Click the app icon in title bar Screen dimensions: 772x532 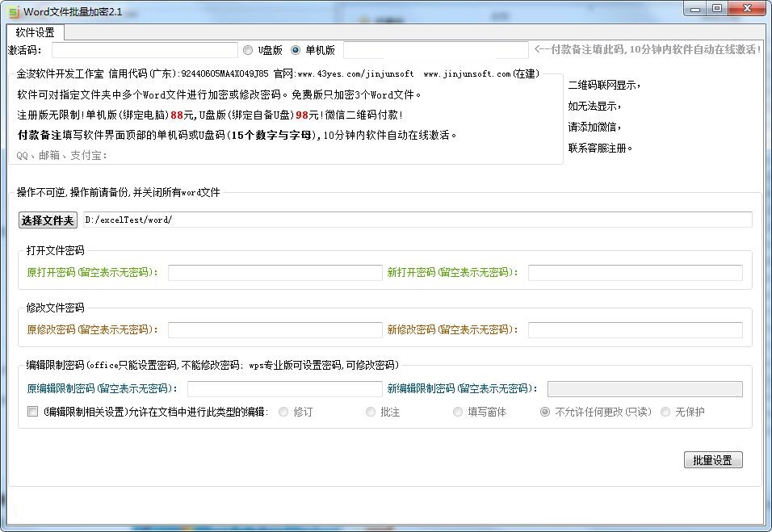(13, 11)
